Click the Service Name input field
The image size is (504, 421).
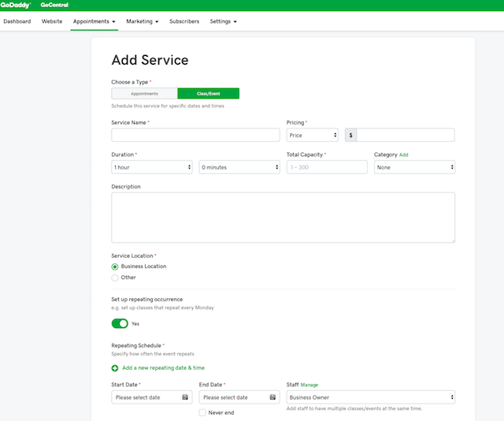[195, 135]
